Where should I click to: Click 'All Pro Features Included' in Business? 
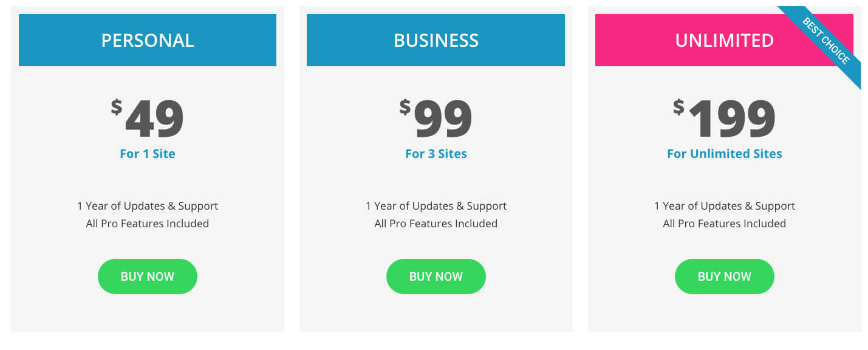click(x=436, y=224)
